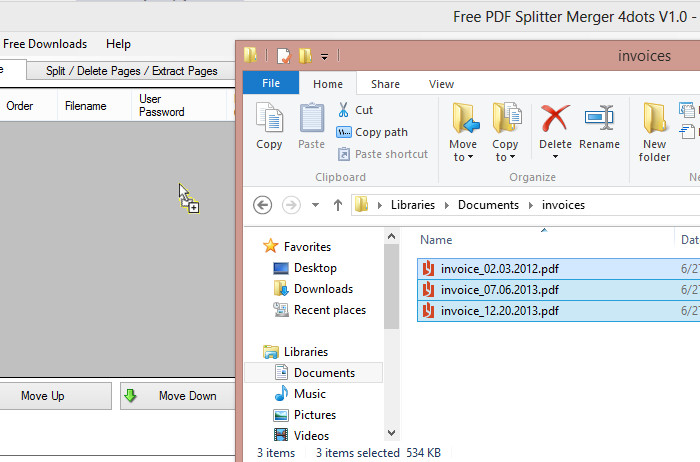This screenshot has height=462, width=700.
Task: Select Documents library in navigation pane
Action: pyautogui.click(x=313, y=373)
